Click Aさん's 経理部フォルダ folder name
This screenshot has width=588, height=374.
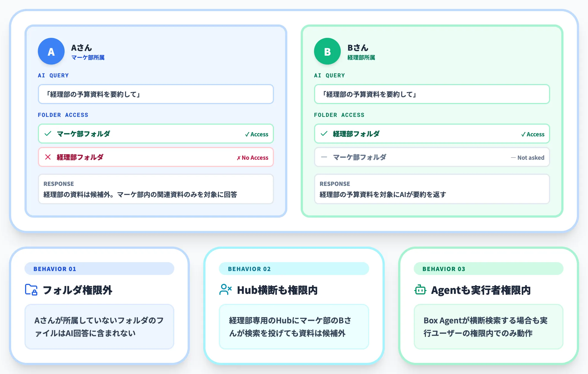coord(80,157)
